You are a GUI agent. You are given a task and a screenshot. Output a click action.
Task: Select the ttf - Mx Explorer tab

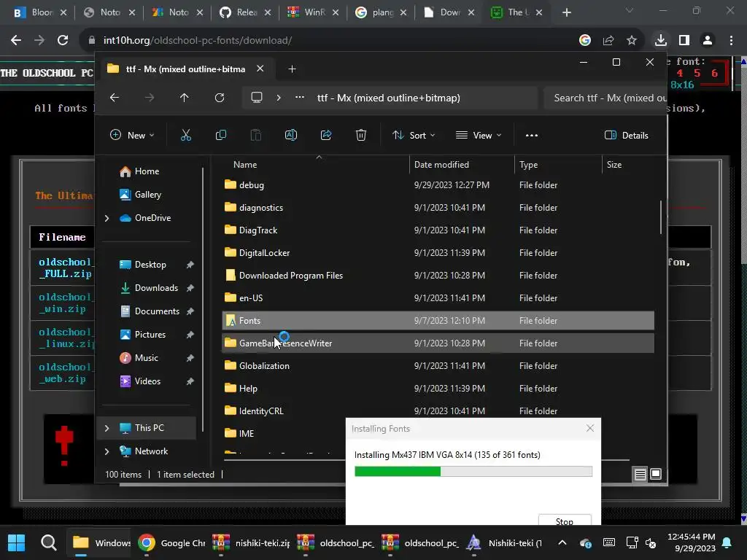[185, 69]
